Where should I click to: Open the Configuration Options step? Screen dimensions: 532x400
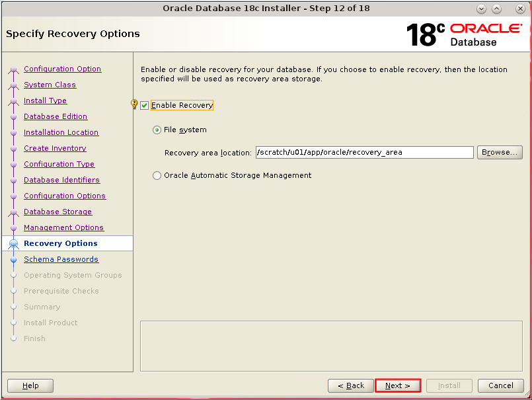click(x=65, y=196)
